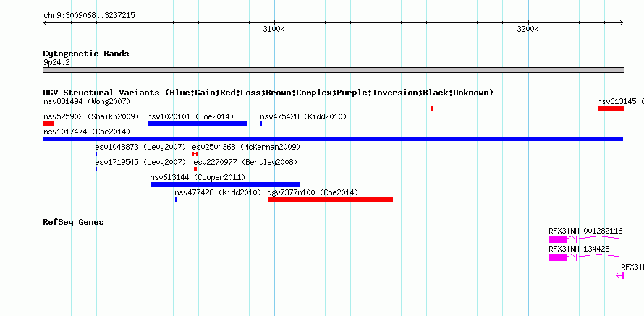Click the 3100k ruler mark
This screenshot has height=316, width=644.
(x=274, y=29)
